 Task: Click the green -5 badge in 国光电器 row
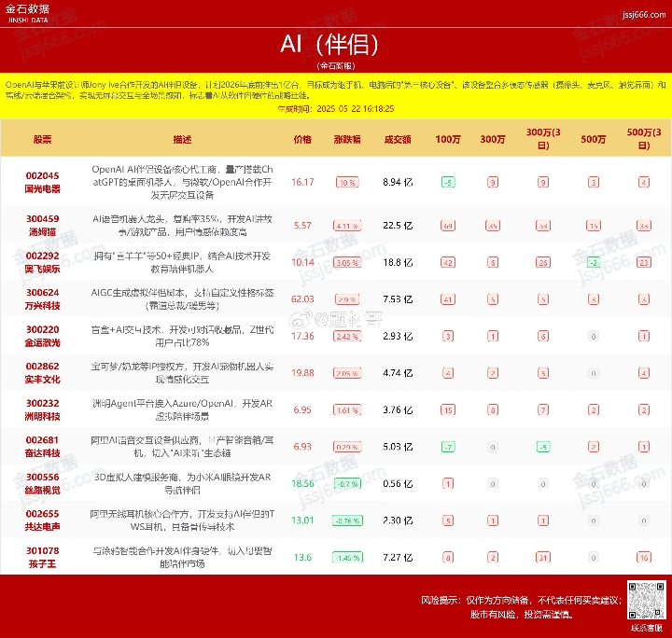click(448, 183)
